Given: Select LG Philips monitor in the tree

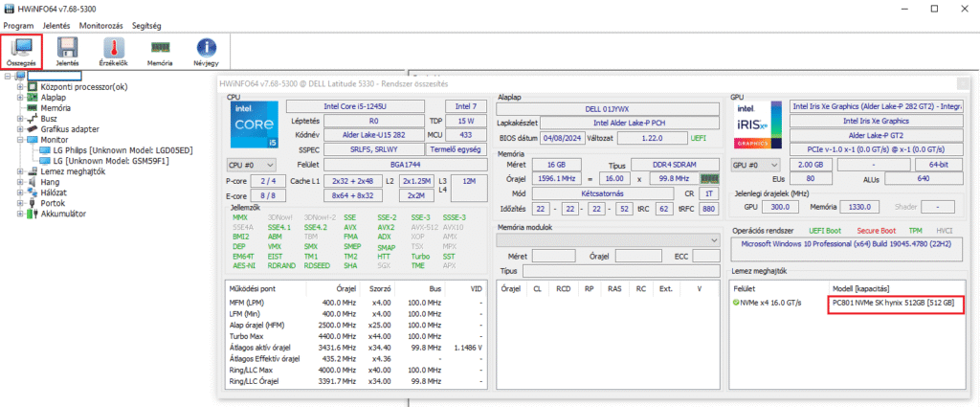Looking at the screenshot, I should tap(122, 150).
